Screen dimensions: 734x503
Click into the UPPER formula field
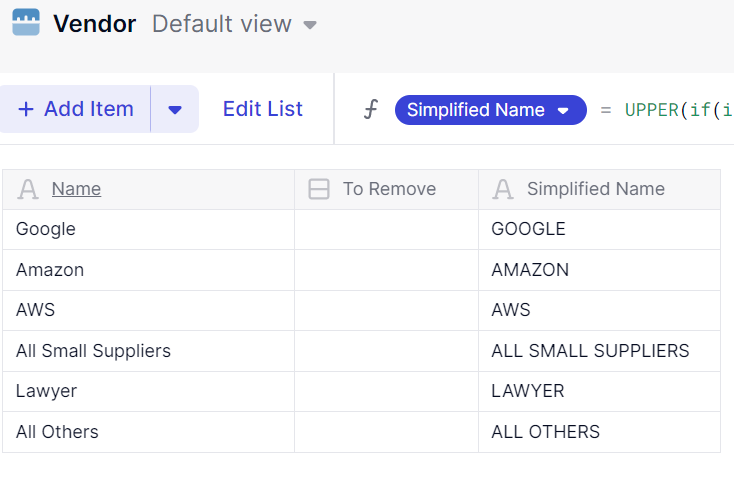[679, 110]
